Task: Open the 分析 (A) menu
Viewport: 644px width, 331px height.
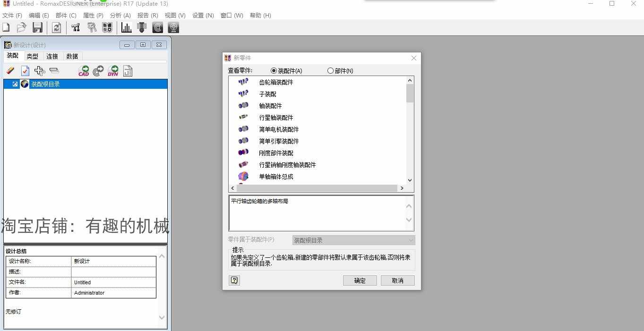Action: [x=120, y=15]
